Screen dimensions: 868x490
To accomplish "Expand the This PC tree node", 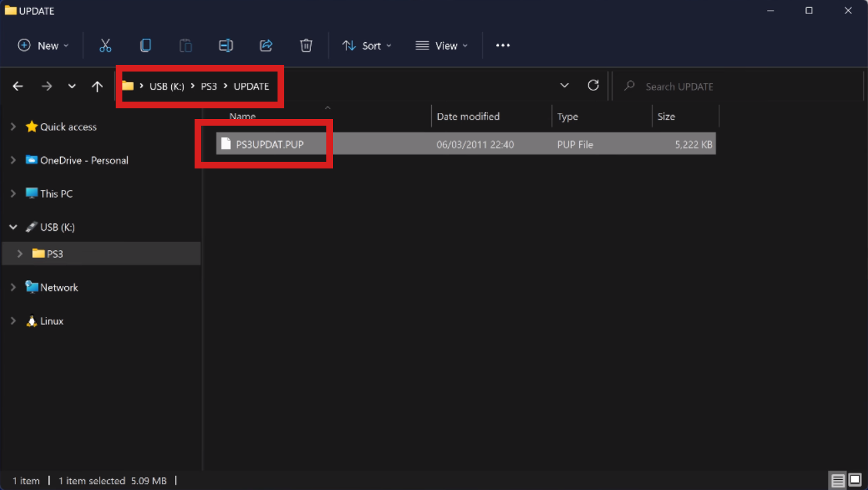I will (13, 193).
